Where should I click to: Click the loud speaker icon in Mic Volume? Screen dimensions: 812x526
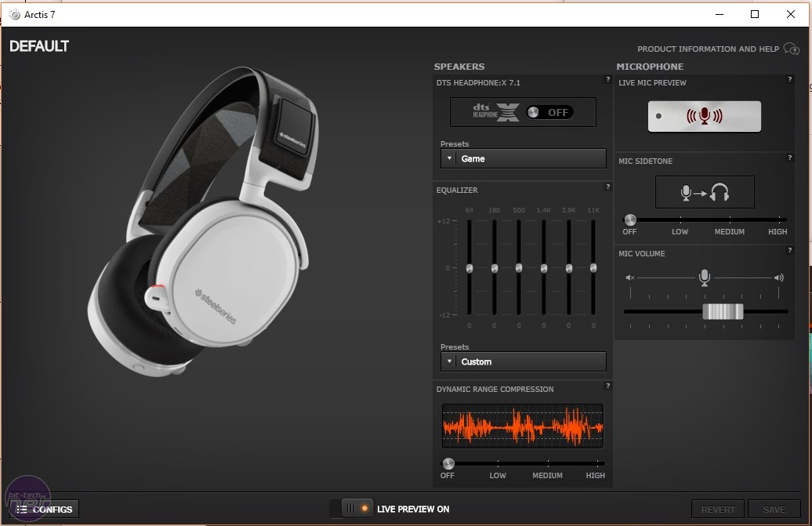(x=779, y=278)
